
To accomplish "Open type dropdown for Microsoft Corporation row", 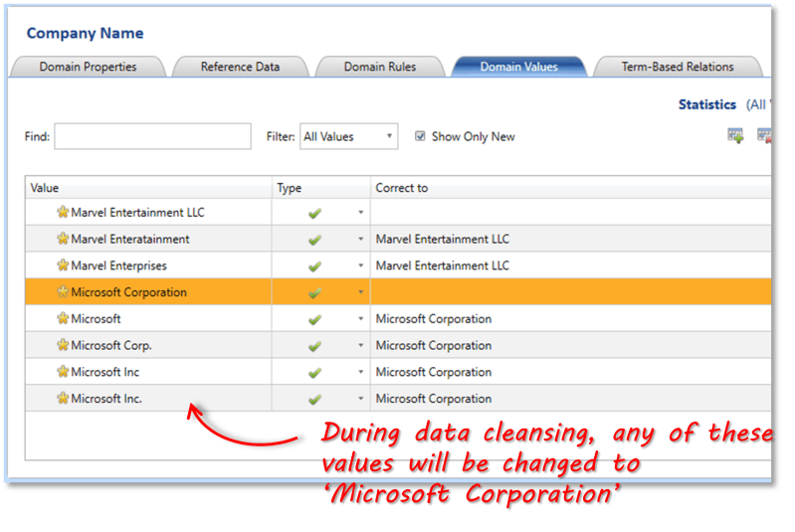I will [x=361, y=291].
